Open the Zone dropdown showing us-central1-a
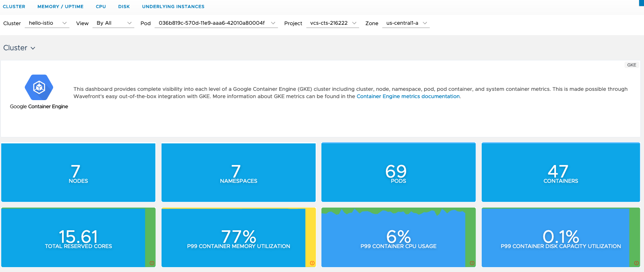The image size is (644, 272). 406,23
